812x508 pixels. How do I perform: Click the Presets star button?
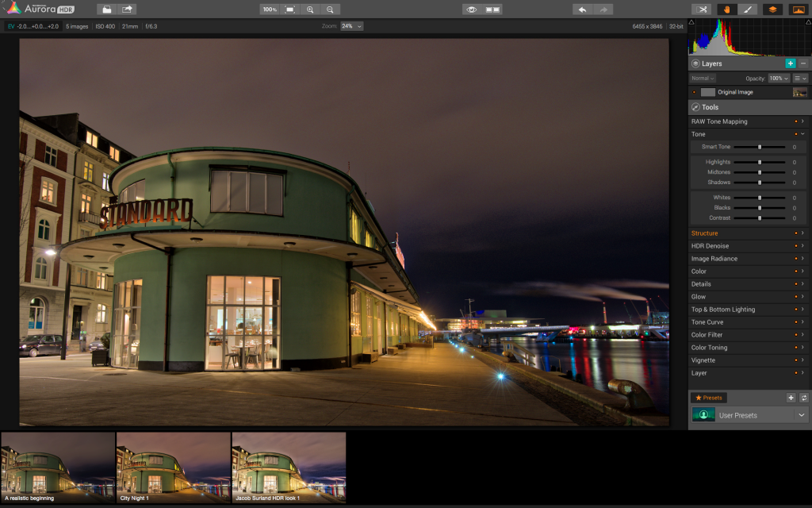point(709,398)
